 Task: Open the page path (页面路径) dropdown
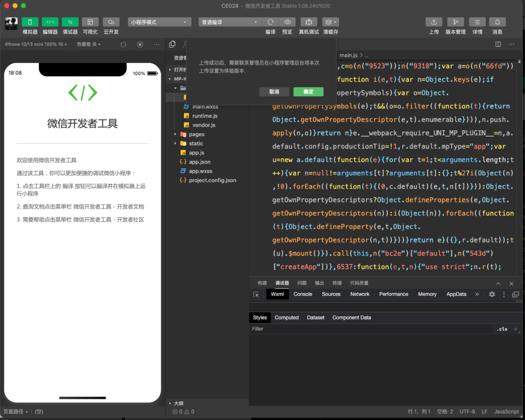pos(15,412)
